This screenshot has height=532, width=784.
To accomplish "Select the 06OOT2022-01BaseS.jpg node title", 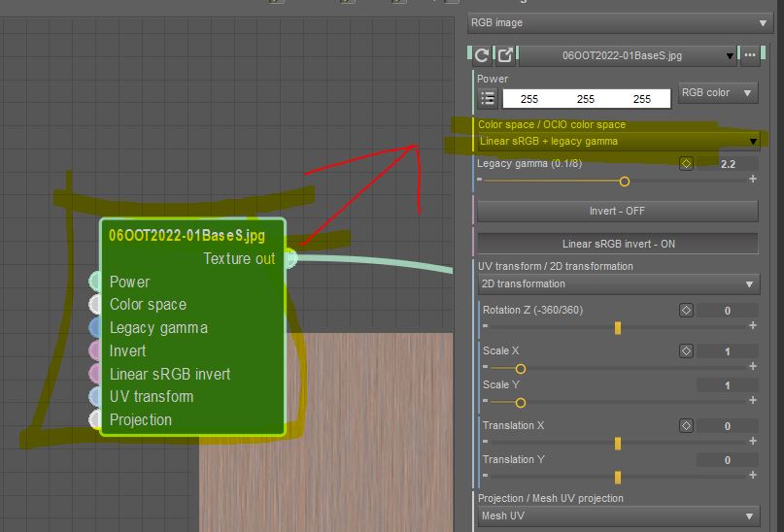I will [x=187, y=235].
